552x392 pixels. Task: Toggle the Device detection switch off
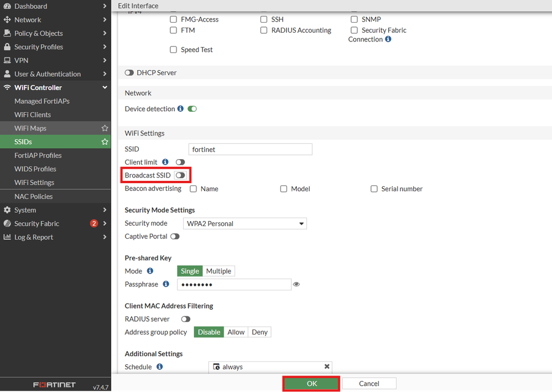point(192,109)
